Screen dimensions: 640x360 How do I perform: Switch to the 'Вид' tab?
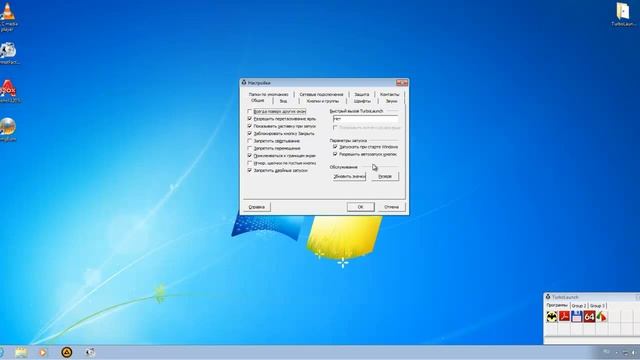pyautogui.click(x=284, y=101)
